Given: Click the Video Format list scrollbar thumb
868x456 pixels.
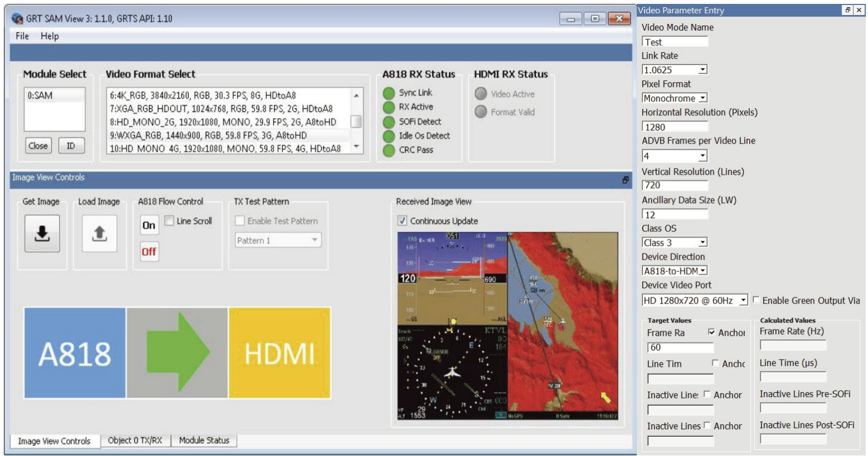Looking at the screenshot, I should click(357, 121).
